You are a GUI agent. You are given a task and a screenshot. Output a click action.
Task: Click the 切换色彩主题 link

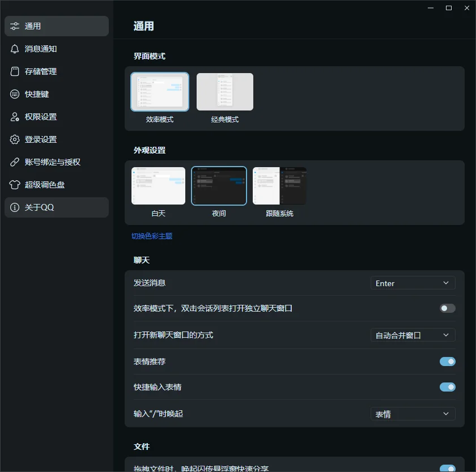[x=152, y=236]
